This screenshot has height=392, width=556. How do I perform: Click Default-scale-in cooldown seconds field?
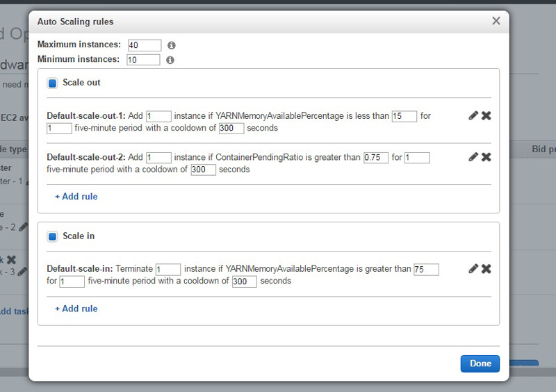pyautogui.click(x=245, y=281)
